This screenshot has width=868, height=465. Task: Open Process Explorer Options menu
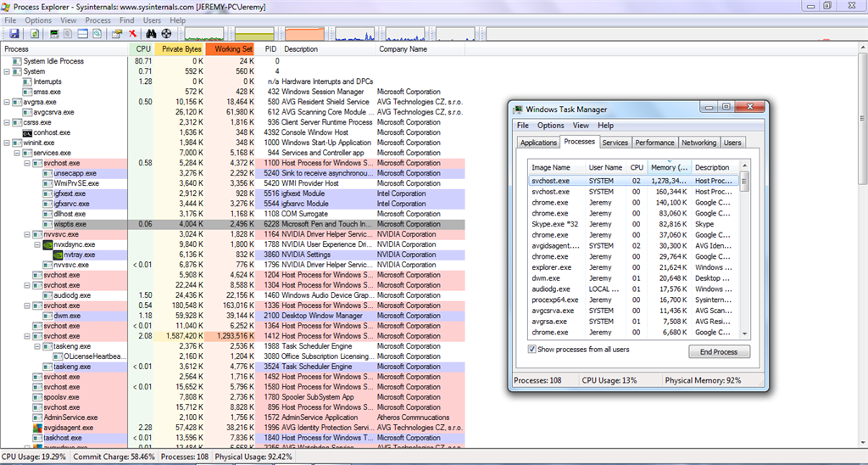tap(38, 20)
